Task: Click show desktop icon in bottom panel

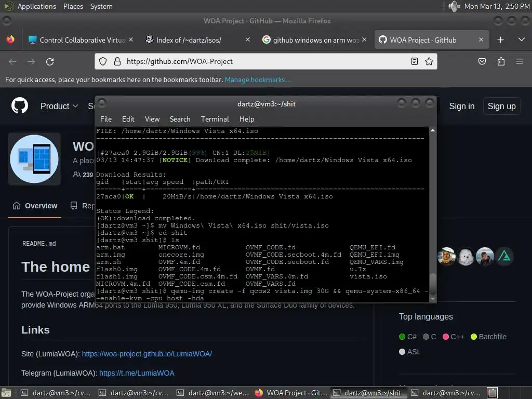Action: (6, 393)
